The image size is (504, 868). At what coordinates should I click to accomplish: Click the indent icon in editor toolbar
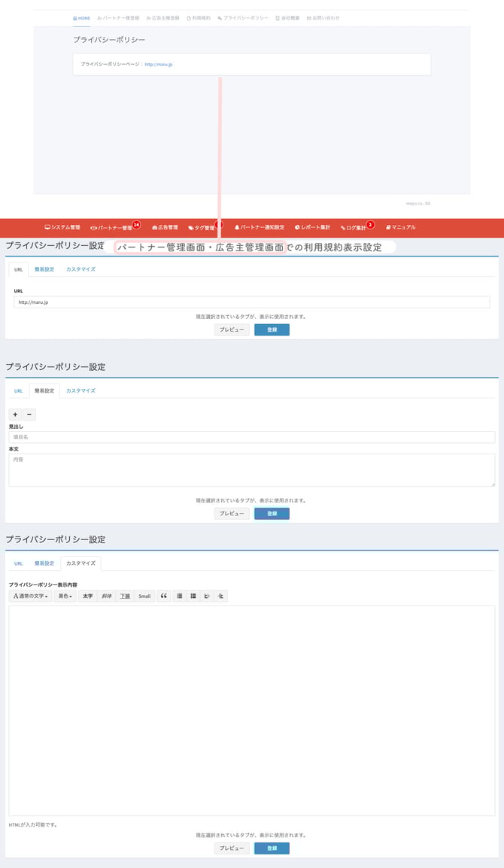click(x=220, y=596)
